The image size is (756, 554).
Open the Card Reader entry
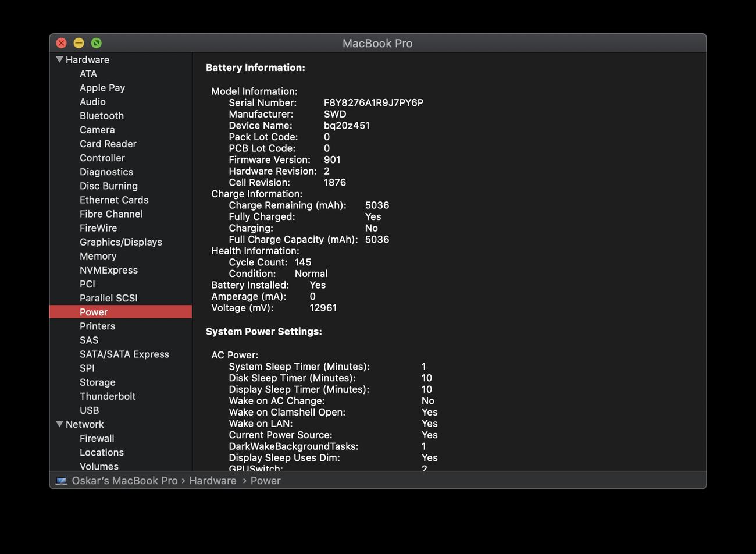click(x=108, y=144)
